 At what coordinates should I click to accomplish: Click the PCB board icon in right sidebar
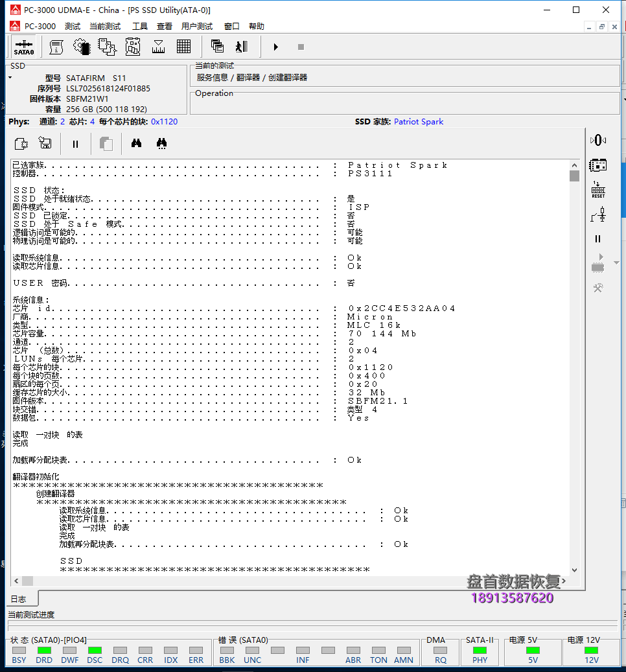597,165
